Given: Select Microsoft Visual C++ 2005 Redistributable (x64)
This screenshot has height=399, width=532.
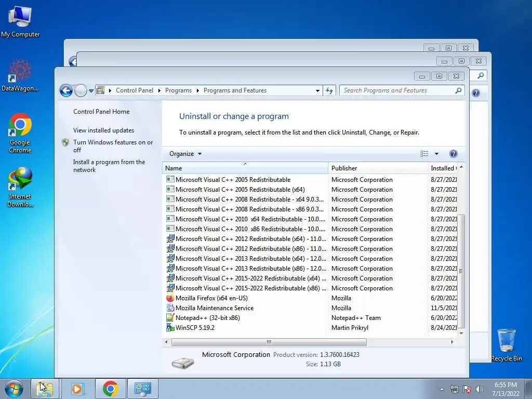Looking at the screenshot, I should pyautogui.click(x=240, y=189).
